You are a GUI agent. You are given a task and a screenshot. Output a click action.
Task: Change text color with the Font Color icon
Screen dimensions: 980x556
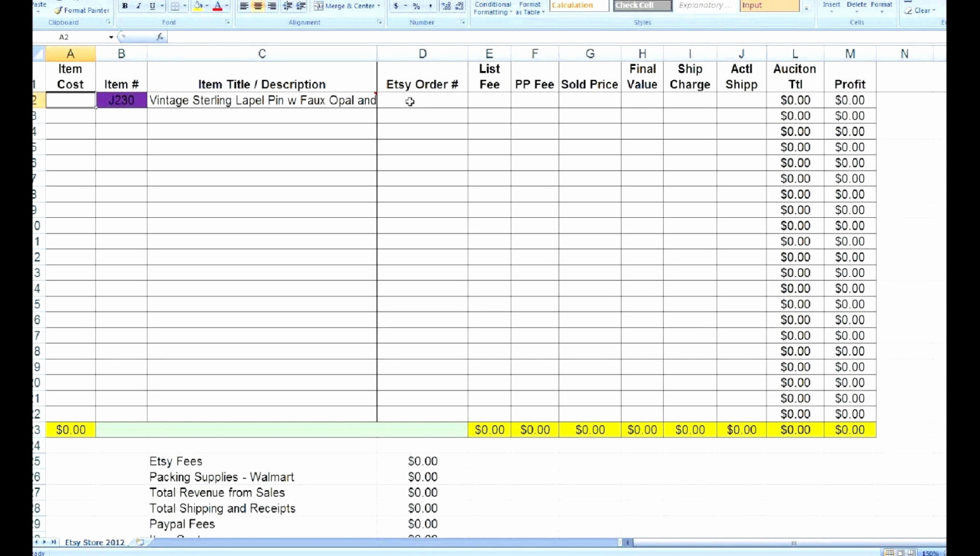218,6
